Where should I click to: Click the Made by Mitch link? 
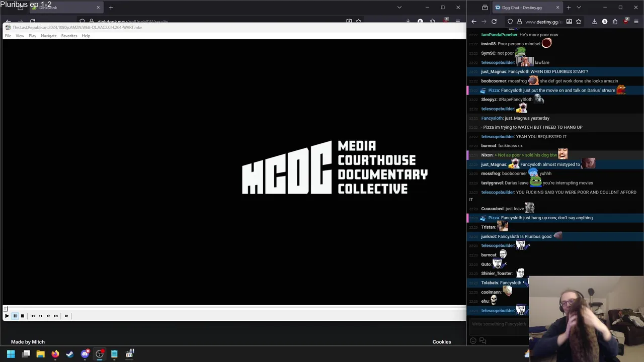click(28, 342)
